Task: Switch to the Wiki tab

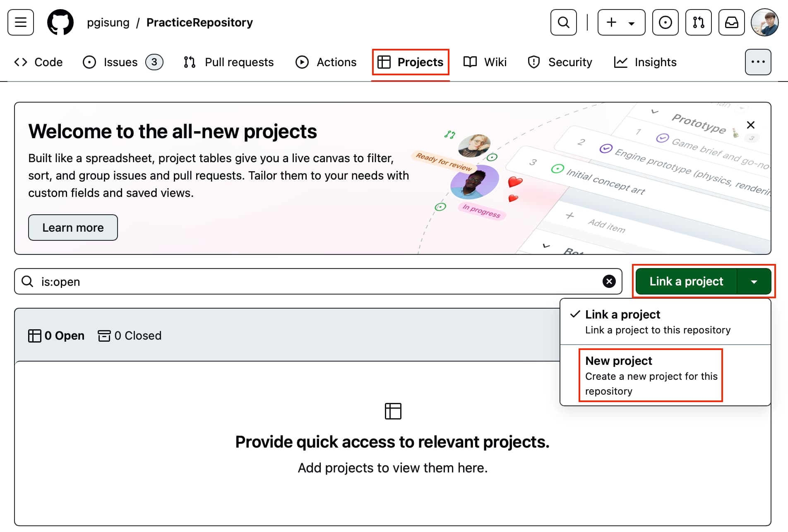Action: point(485,62)
